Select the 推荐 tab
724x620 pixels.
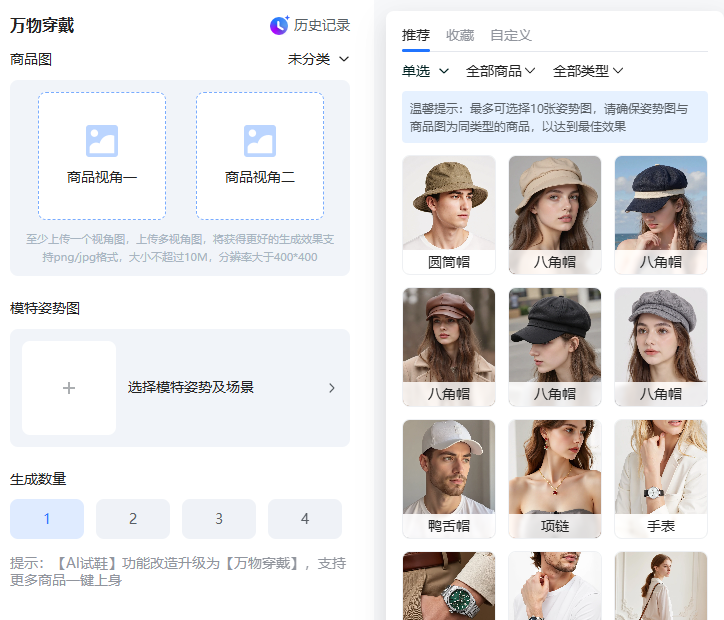click(416, 35)
